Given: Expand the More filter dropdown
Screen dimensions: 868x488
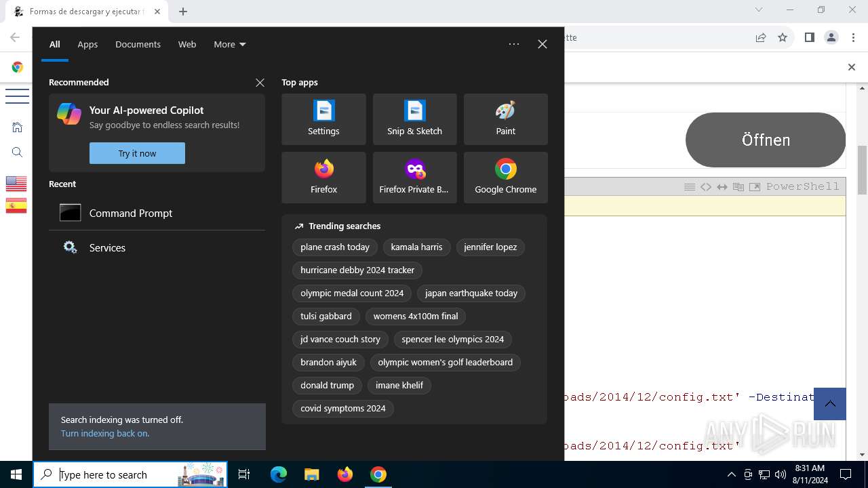Looking at the screenshot, I should 230,44.
